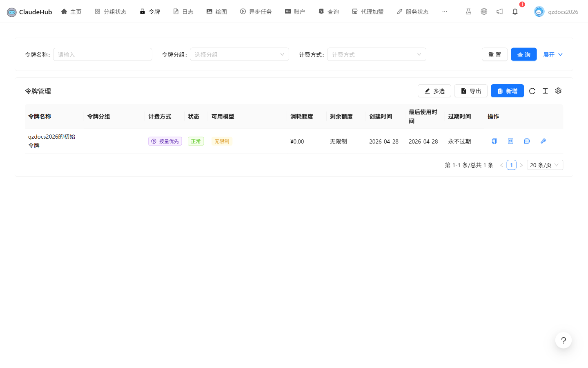
Task: Click the 查询 search button
Action: [x=524, y=54]
